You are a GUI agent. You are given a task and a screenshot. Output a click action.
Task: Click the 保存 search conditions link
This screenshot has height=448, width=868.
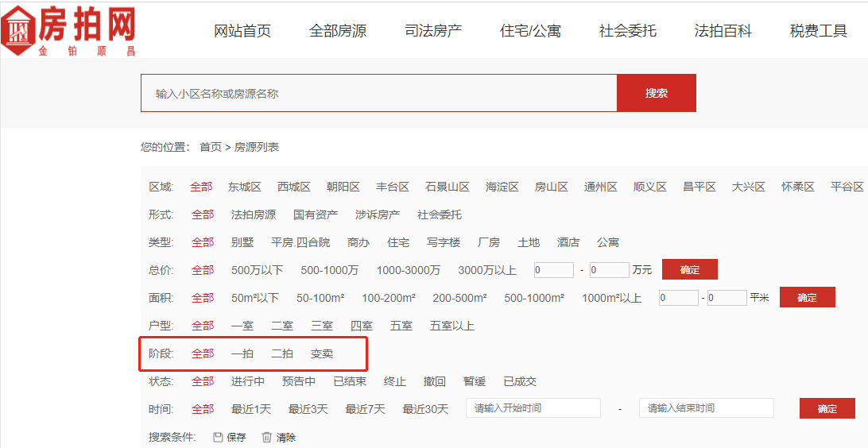236,438
